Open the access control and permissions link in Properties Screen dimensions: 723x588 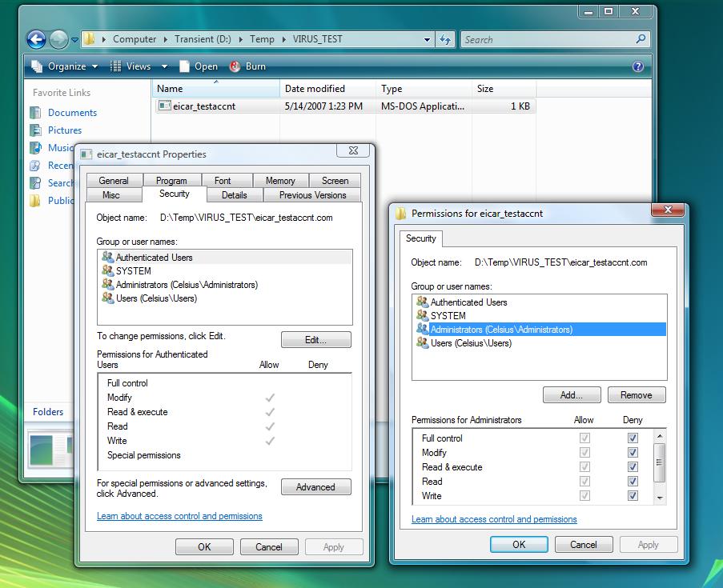tap(179, 516)
